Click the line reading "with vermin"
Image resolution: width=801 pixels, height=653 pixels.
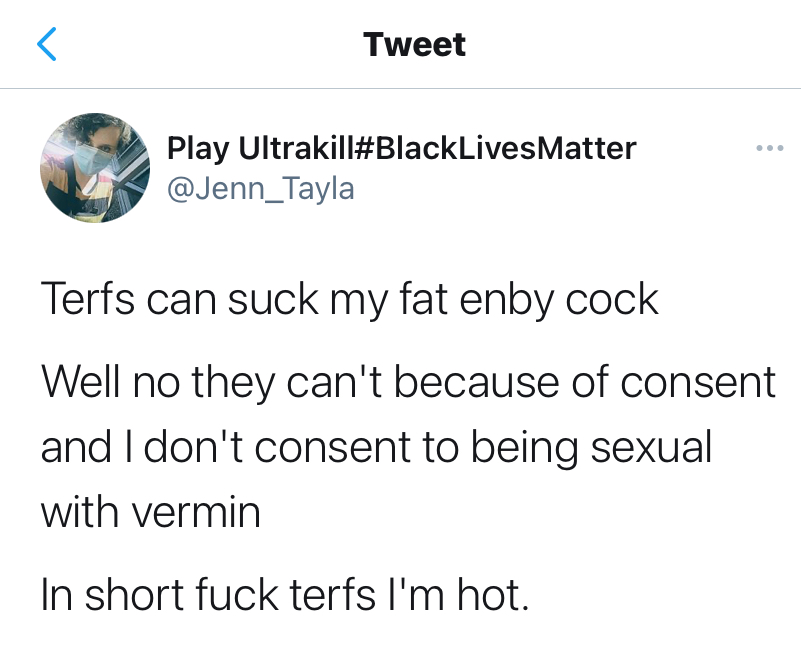[150, 514]
